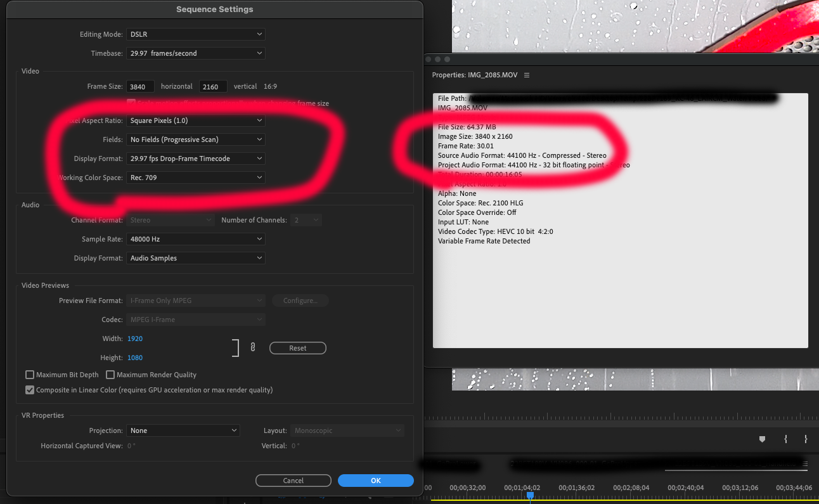Click the Mark Out icon in the Program Monitor
Screen dimensions: 819x504
point(806,439)
